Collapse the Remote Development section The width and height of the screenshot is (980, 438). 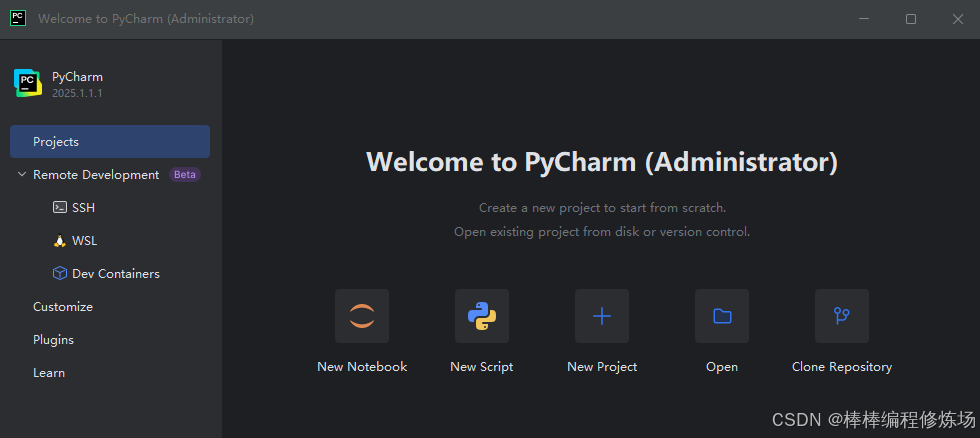22,174
